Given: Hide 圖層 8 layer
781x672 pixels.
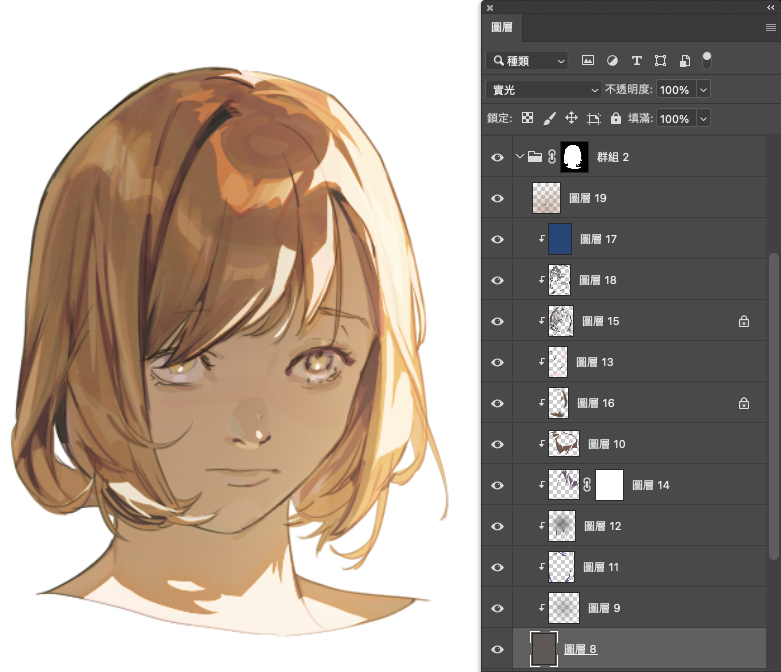Looking at the screenshot, I should pyautogui.click(x=497, y=649).
